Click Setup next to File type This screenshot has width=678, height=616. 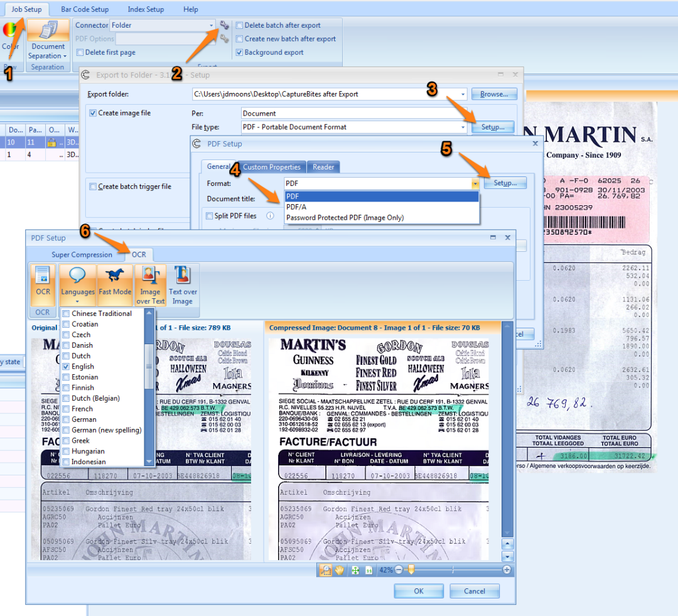click(x=493, y=127)
